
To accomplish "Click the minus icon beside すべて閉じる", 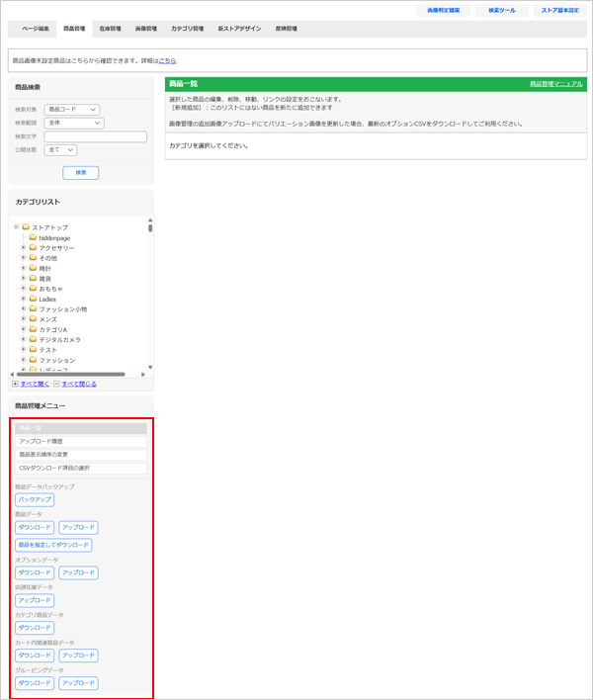I will [x=56, y=384].
